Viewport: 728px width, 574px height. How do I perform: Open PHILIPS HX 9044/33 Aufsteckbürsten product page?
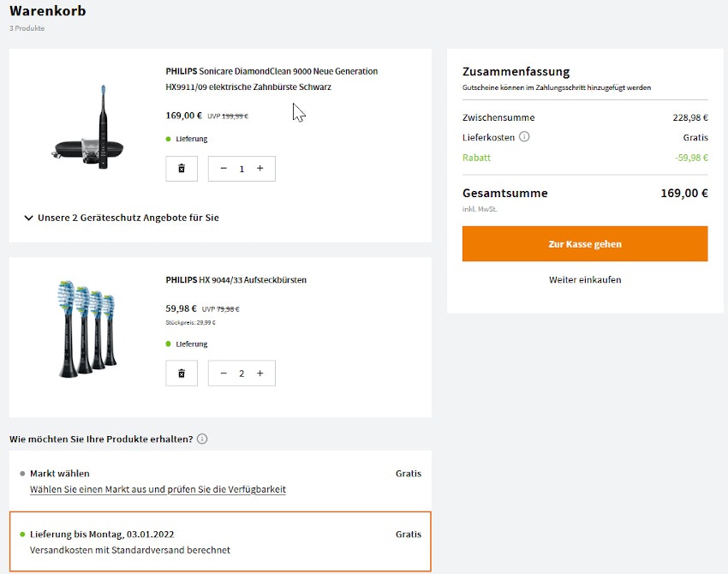[x=237, y=279]
